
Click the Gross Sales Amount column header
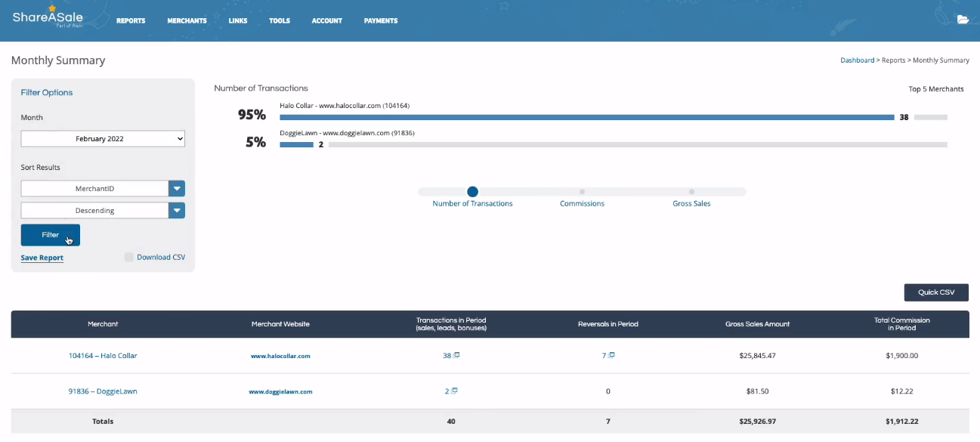[757, 324]
